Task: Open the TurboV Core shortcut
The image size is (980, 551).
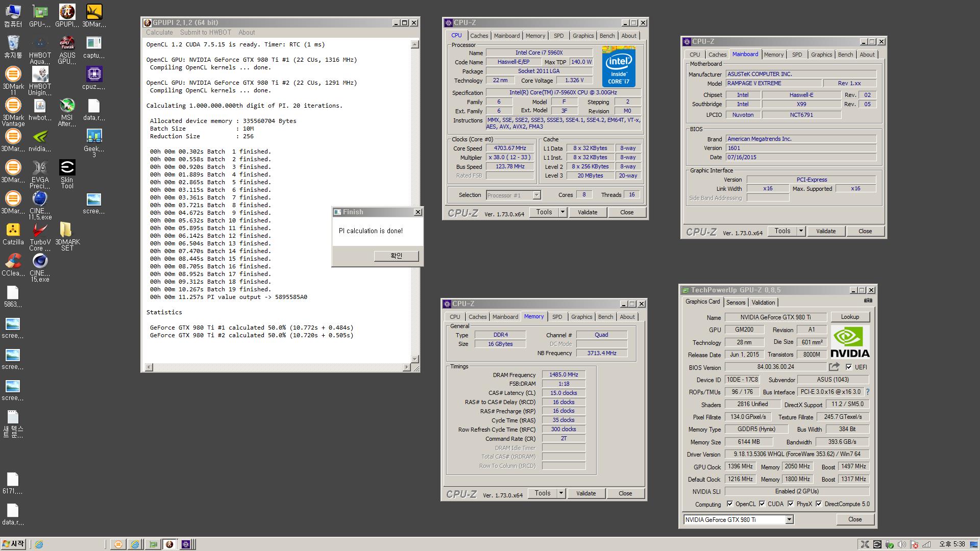Action: pyautogui.click(x=40, y=236)
